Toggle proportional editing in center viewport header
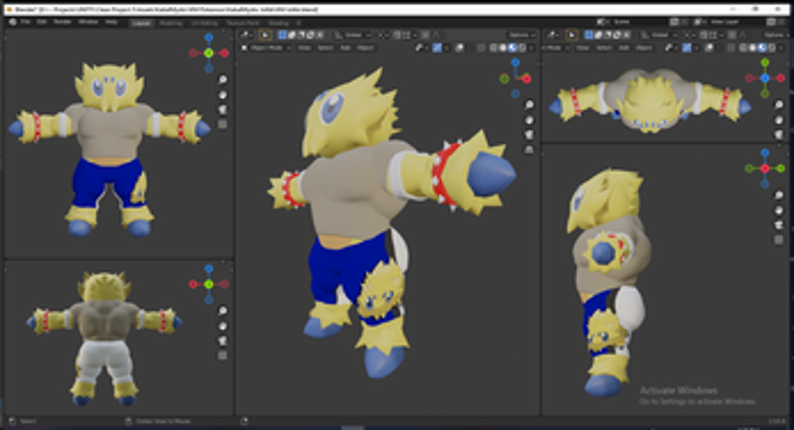Screen dimensions: 794x430 click(x=425, y=35)
